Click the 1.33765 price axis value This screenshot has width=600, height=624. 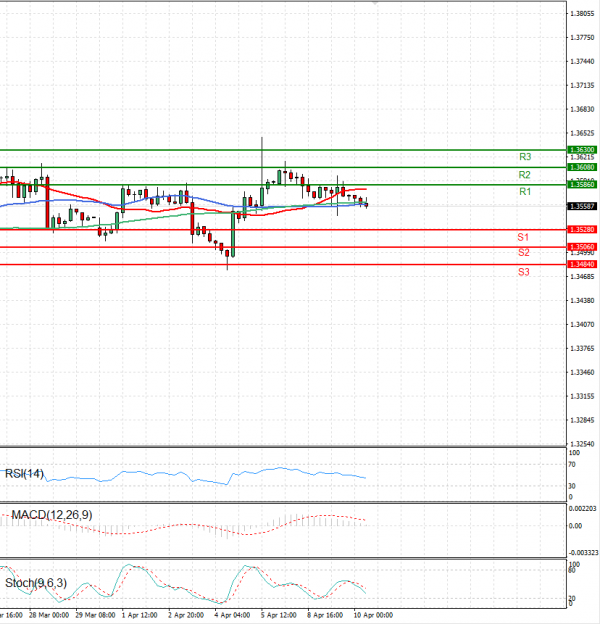point(582,349)
